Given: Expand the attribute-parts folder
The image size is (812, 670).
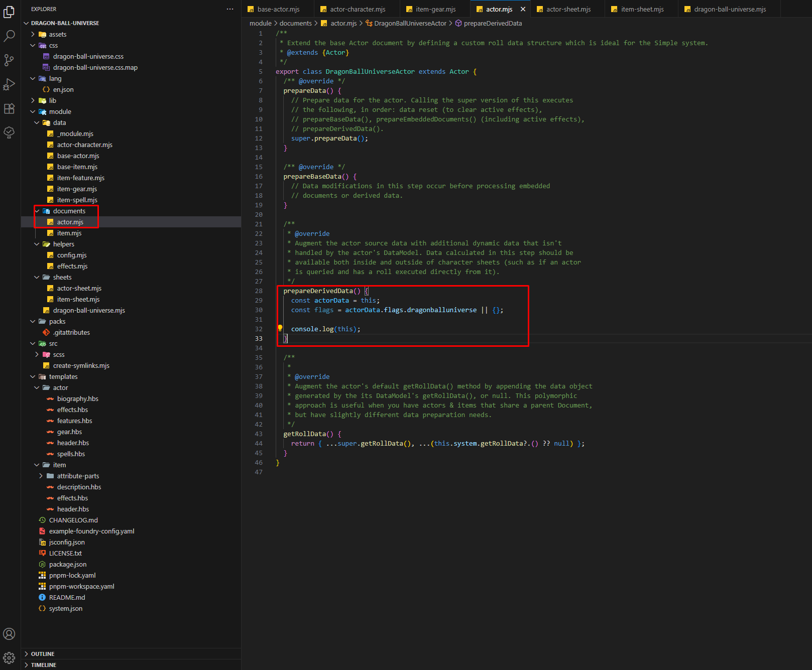Looking at the screenshot, I should pos(78,476).
